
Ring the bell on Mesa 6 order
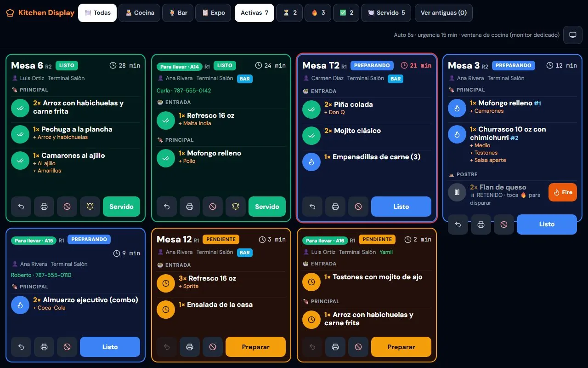coord(90,207)
